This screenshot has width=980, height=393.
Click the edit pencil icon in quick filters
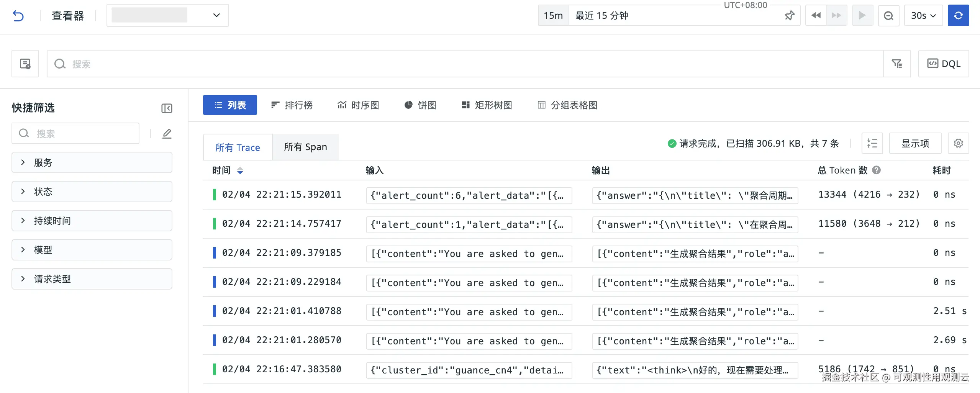(167, 134)
